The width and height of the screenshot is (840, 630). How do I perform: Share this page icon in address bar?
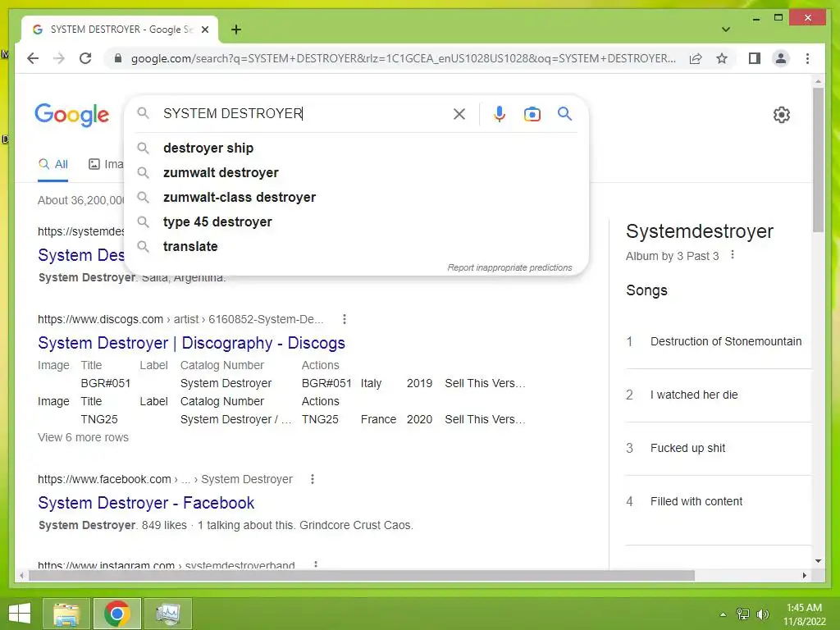point(696,58)
